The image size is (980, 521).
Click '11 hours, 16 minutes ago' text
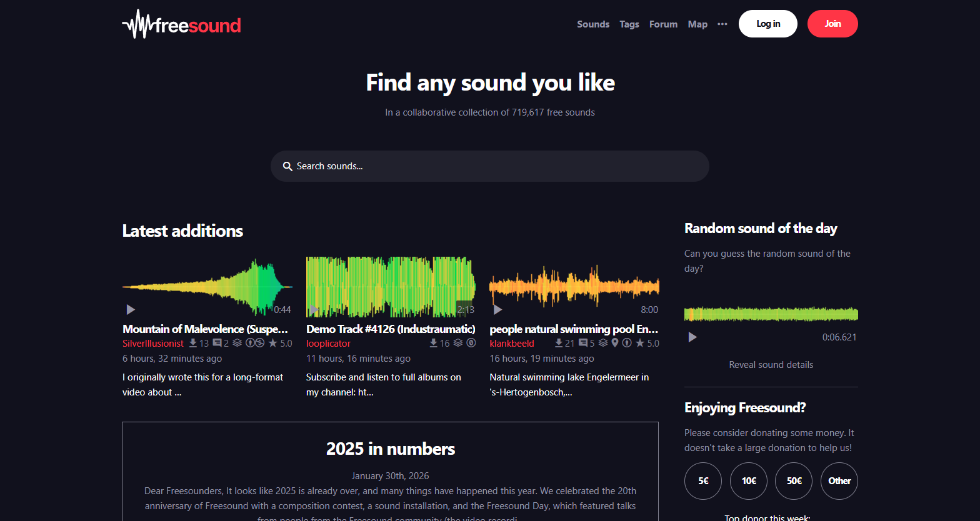coord(358,359)
